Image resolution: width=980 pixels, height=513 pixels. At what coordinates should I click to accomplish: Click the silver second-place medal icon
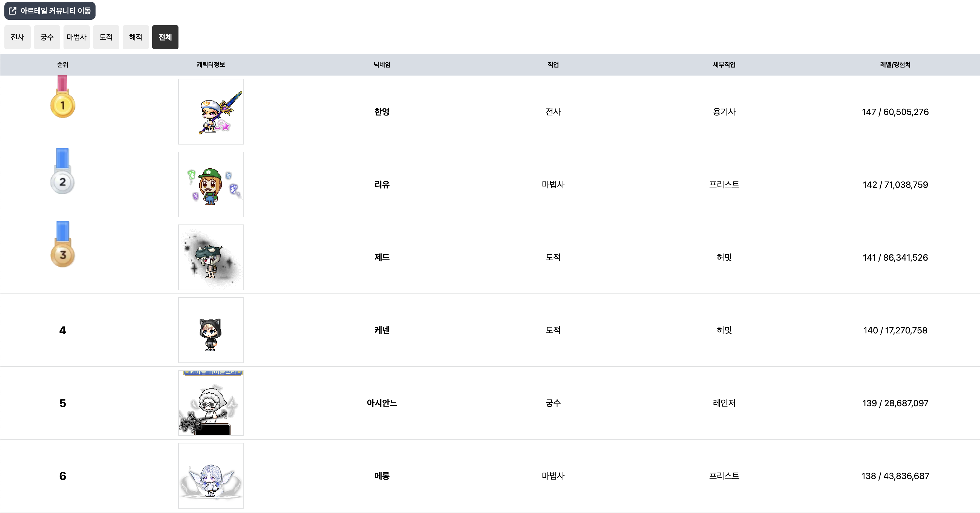[x=63, y=171]
